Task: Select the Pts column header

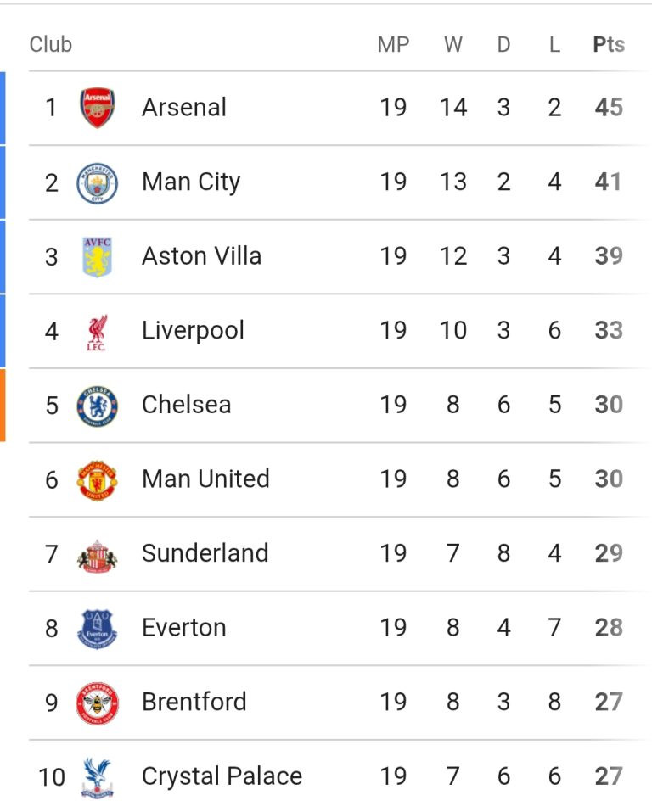Action: pos(609,45)
